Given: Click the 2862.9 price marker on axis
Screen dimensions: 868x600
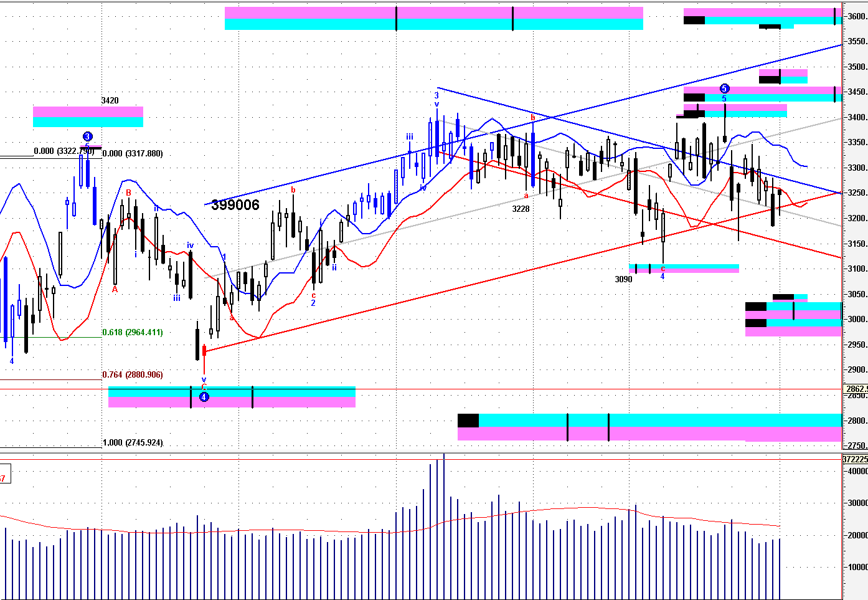Looking at the screenshot, I should 855,389.
